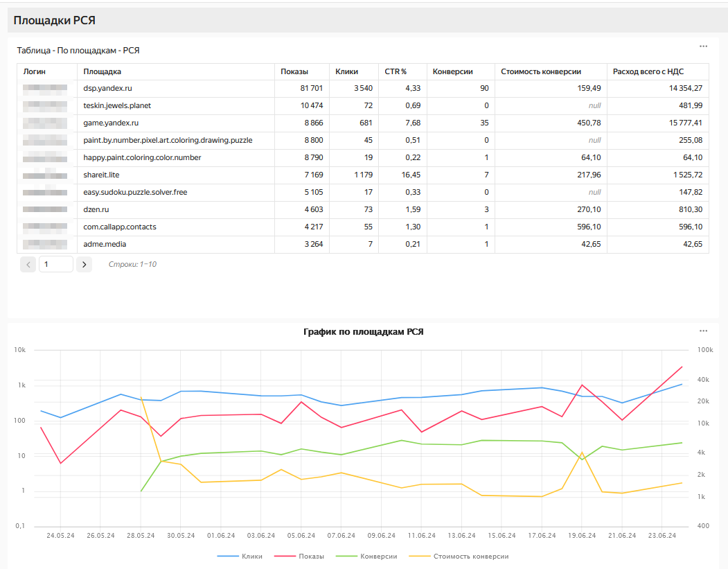Click the 19.06.24 date axis label
Screen dimensions: 728x569
tap(582, 536)
